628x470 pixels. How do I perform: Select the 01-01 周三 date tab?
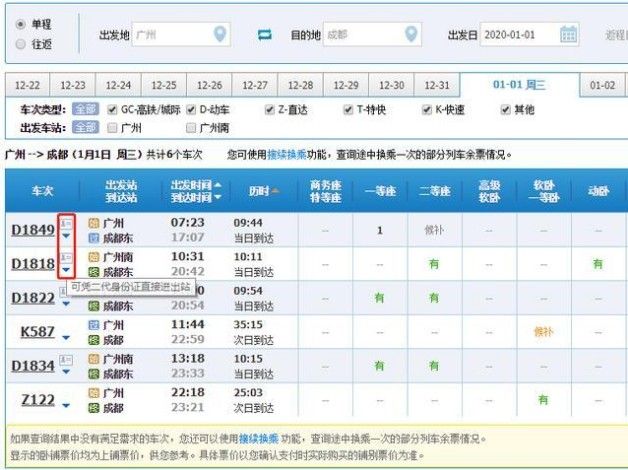point(519,85)
